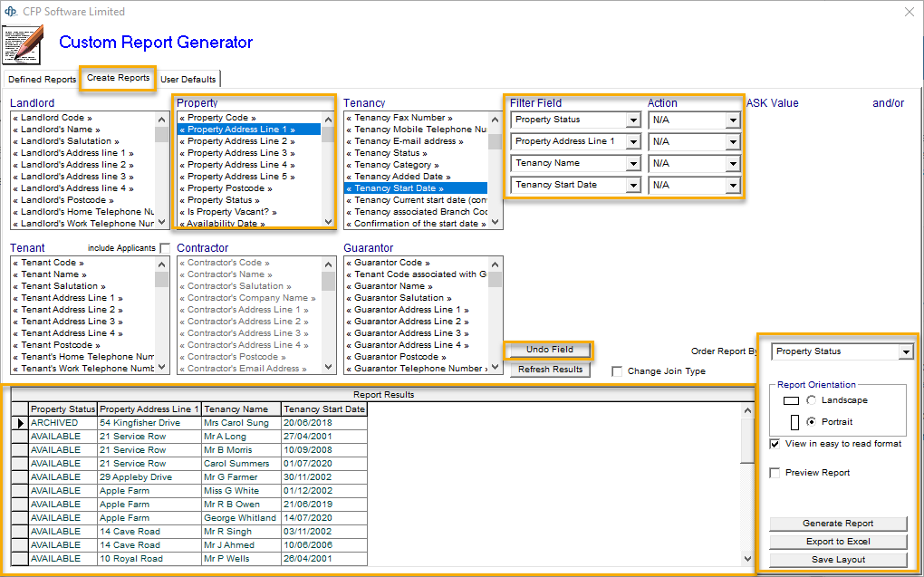The height and width of the screenshot is (577, 924).
Task: Click the Report Results scrollbar down arrow
Action: 747,559
